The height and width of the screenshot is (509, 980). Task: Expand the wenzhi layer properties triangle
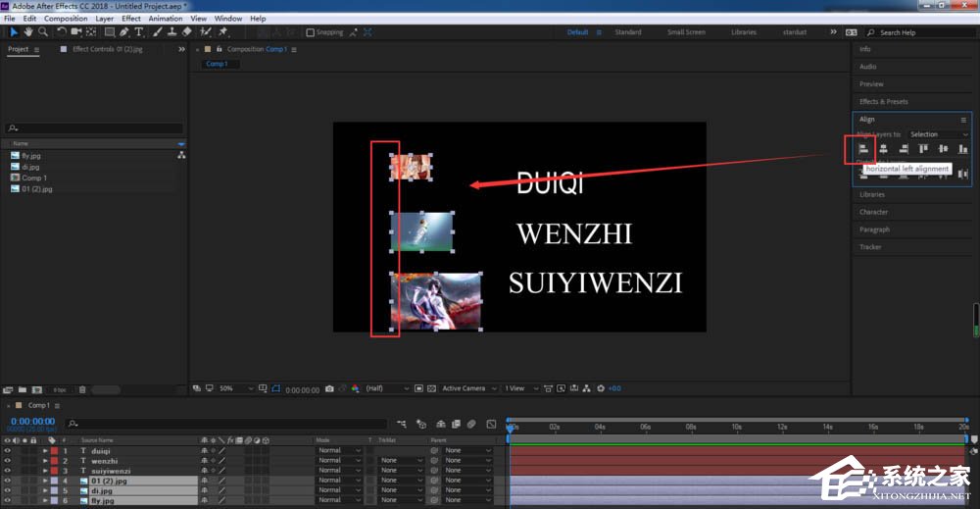click(x=45, y=460)
